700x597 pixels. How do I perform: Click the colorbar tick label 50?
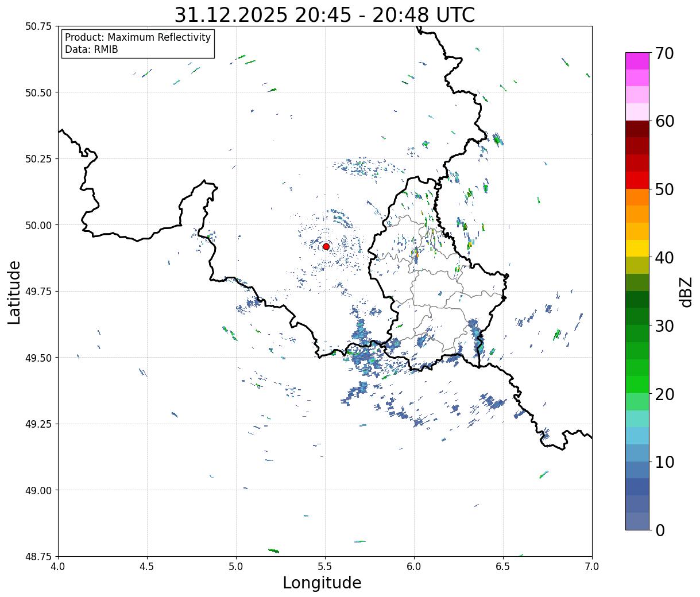[664, 189]
